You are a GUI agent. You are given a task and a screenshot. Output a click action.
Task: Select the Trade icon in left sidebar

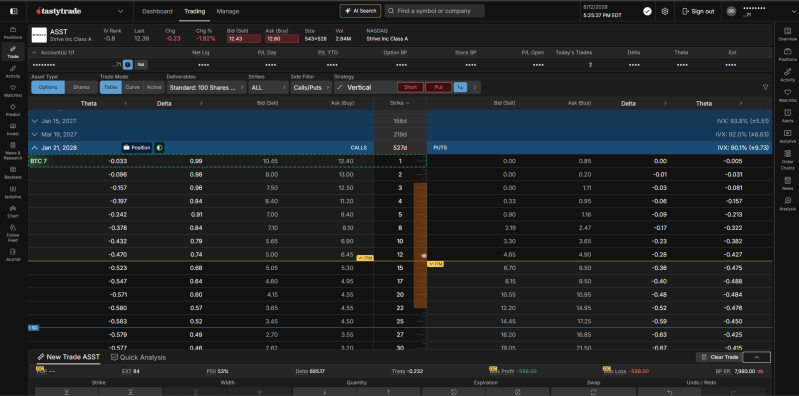coord(13,52)
